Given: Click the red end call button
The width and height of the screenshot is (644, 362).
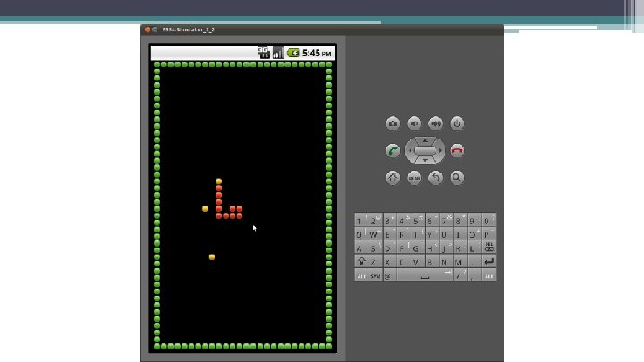Looking at the screenshot, I should click(x=457, y=151).
